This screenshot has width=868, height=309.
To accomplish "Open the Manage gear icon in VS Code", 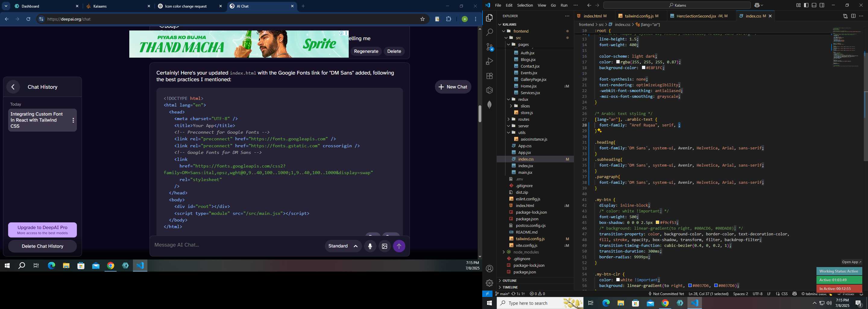I will pyautogui.click(x=489, y=283).
